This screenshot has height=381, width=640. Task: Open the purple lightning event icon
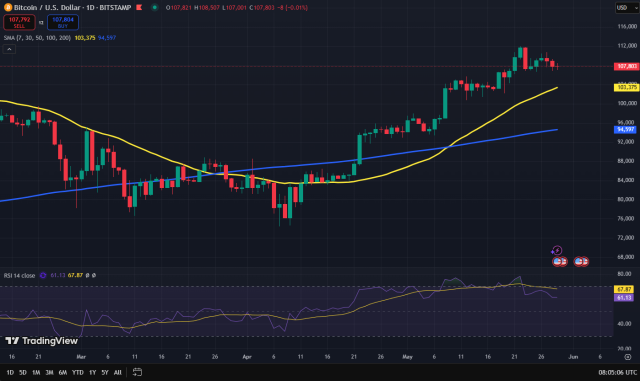click(x=557, y=250)
